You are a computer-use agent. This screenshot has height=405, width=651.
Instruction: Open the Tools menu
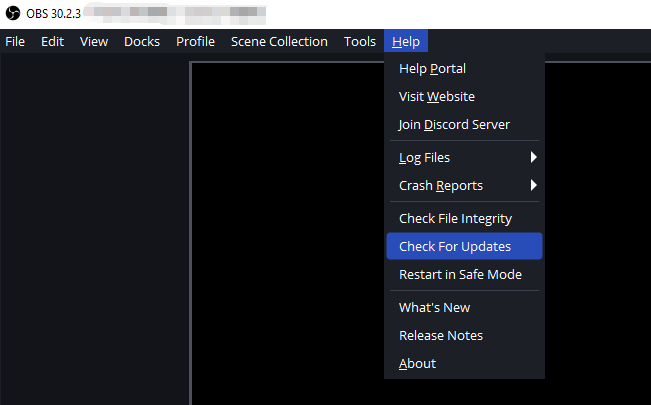coord(359,42)
